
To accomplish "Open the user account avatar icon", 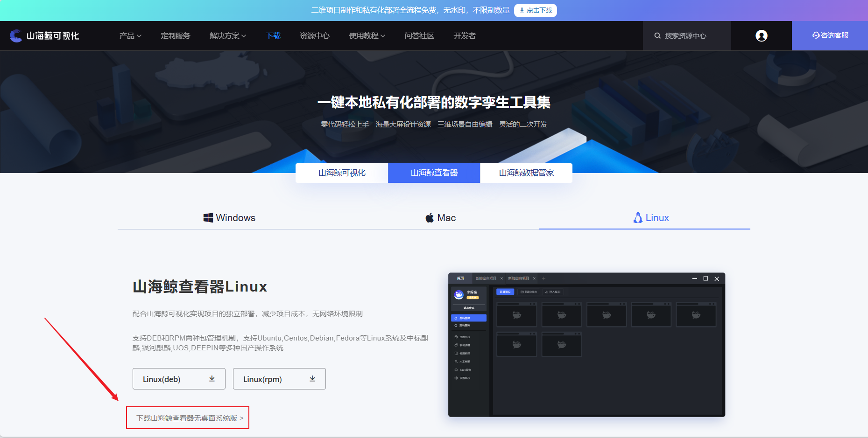I will coord(762,36).
